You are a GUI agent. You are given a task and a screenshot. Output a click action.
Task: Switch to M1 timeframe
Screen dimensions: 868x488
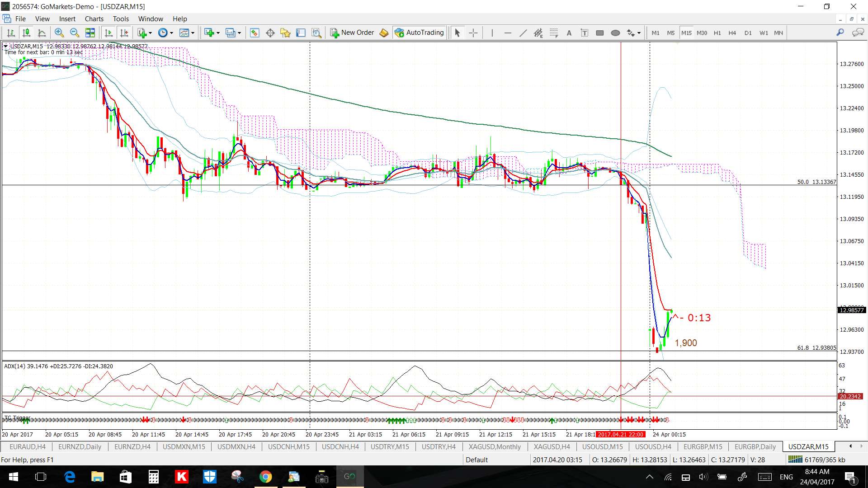pyautogui.click(x=656, y=33)
